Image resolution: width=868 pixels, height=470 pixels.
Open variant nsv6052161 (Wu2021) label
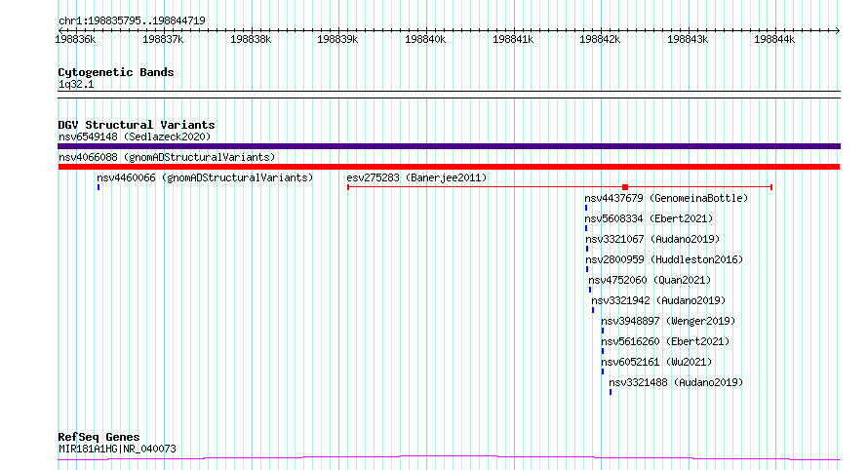click(x=656, y=362)
